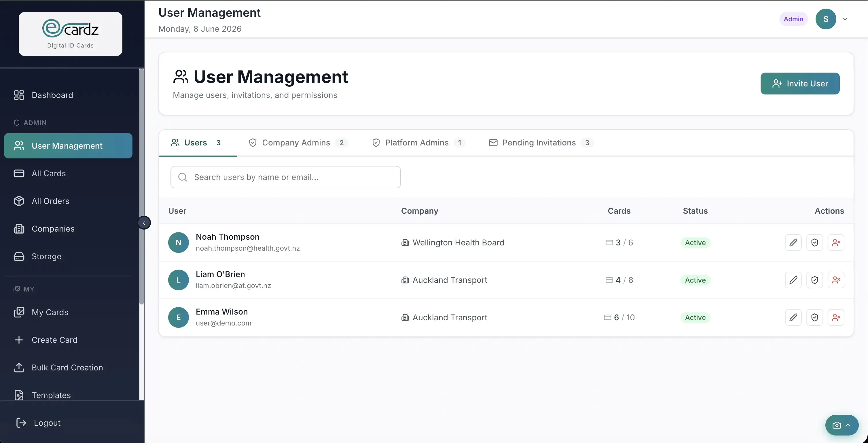Open Templates in the sidebar
The height and width of the screenshot is (443, 868).
coord(68,395)
